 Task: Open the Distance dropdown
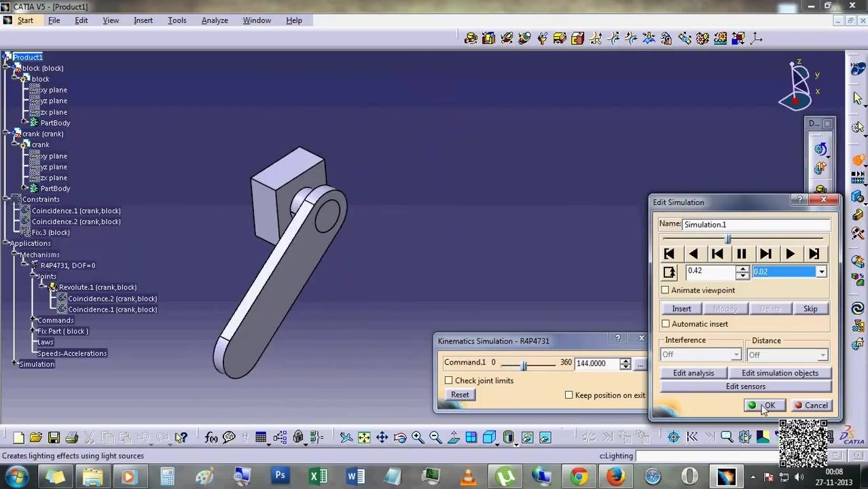point(822,355)
